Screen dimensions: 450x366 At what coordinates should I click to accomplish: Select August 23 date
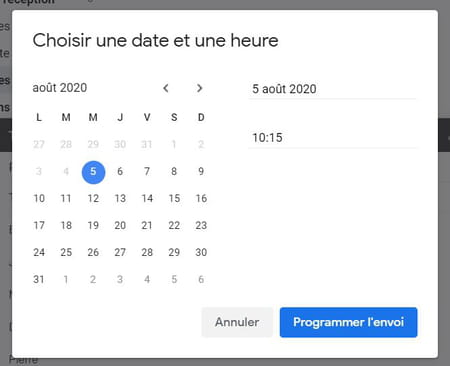pyautogui.click(x=201, y=225)
